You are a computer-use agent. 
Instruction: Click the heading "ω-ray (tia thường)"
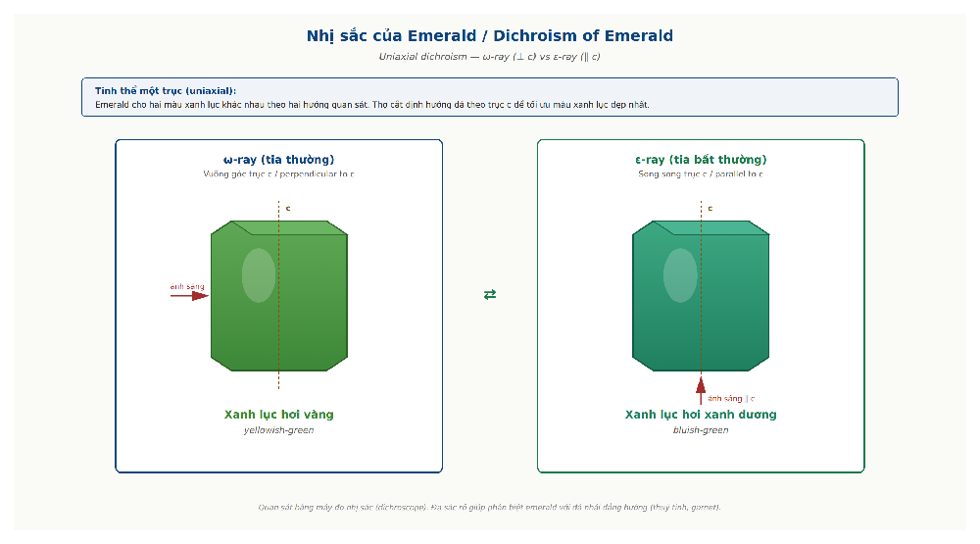[278, 160]
